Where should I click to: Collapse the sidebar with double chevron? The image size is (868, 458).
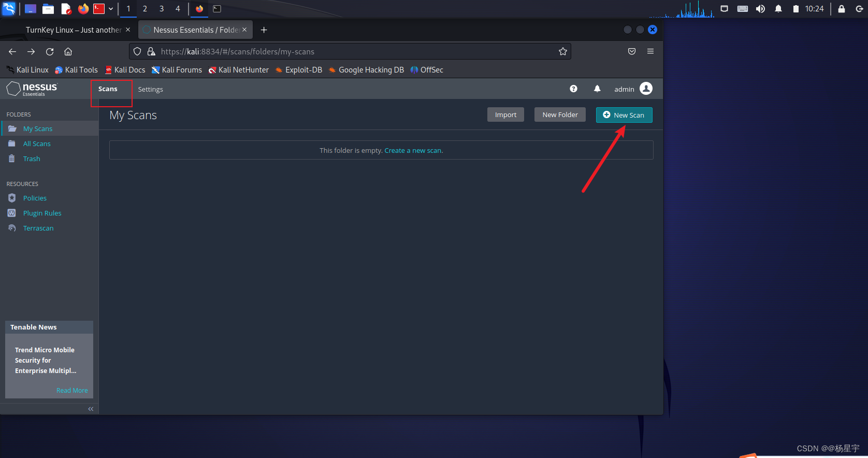pyautogui.click(x=91, y=409)
